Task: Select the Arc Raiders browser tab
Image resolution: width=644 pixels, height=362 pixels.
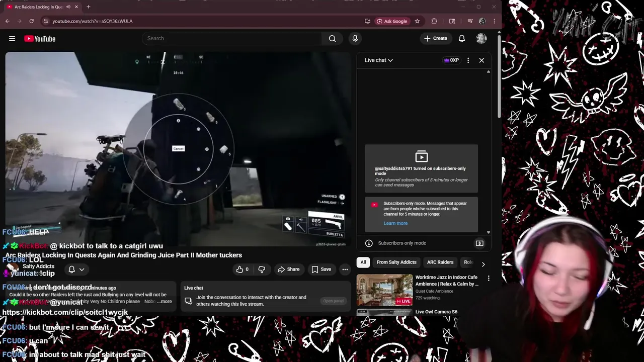Action: [43, 7]
